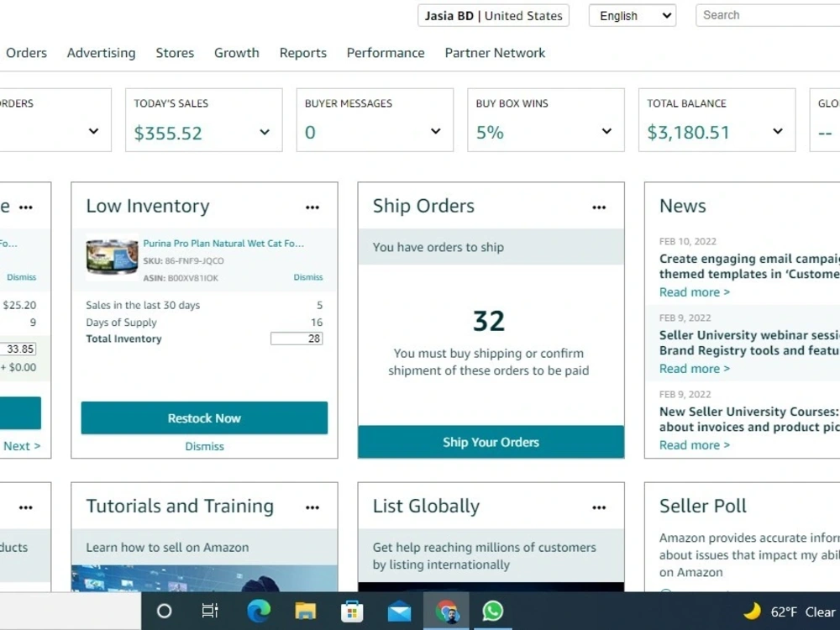Click the Restock Now button
The height and width of the screenshot is (630, 840).
204,417
